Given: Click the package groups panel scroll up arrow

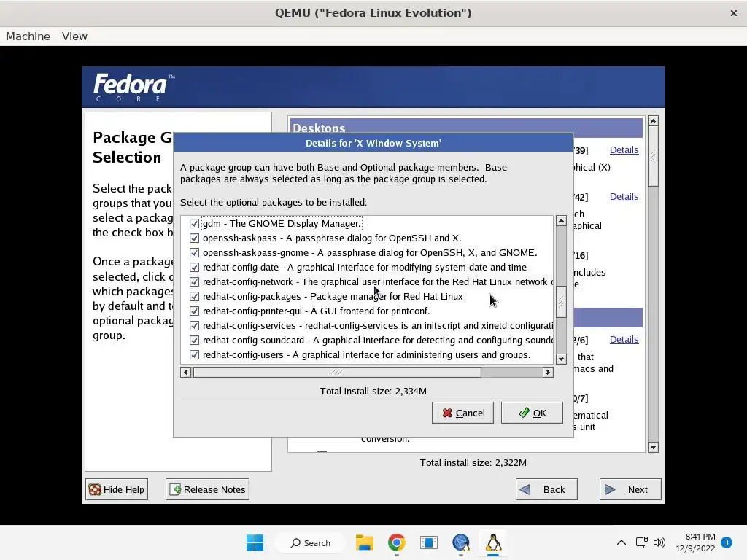Looking at the screenshot, I should (x=653, y=121).
